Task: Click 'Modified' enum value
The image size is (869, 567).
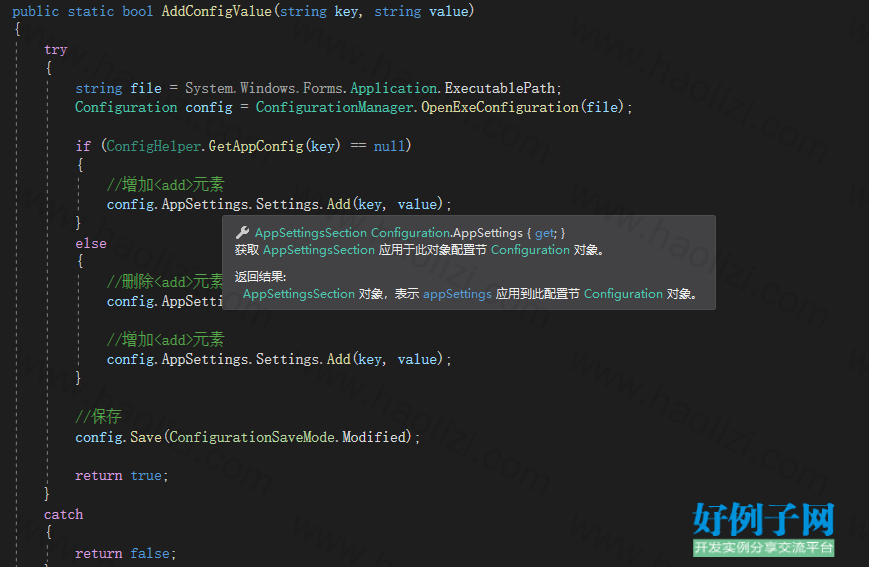Action: point(374,437)
